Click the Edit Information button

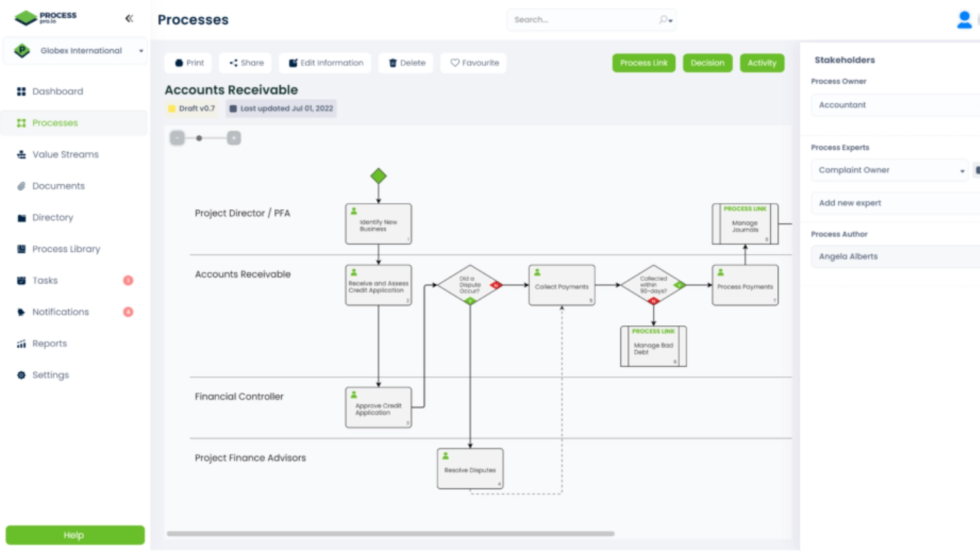click(325, 62)
